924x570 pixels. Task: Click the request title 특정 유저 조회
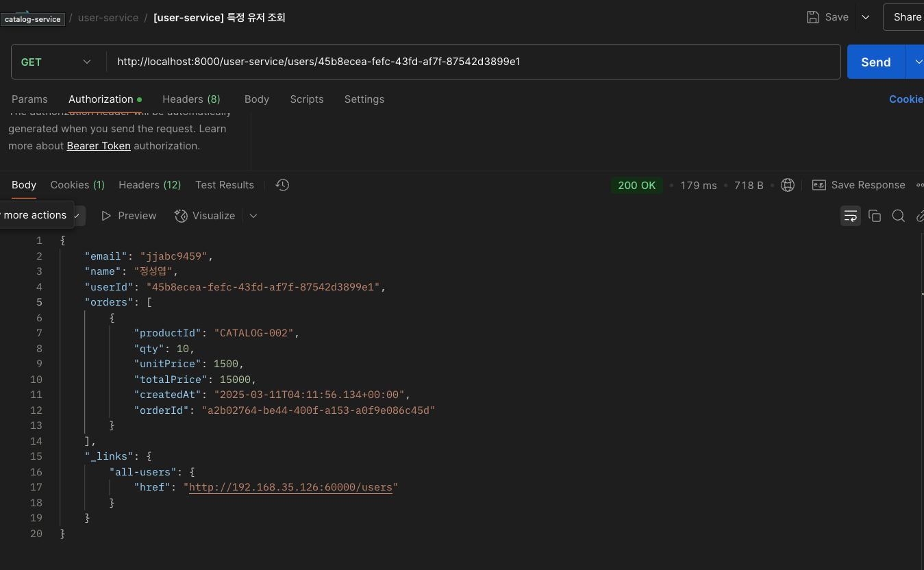219,18
